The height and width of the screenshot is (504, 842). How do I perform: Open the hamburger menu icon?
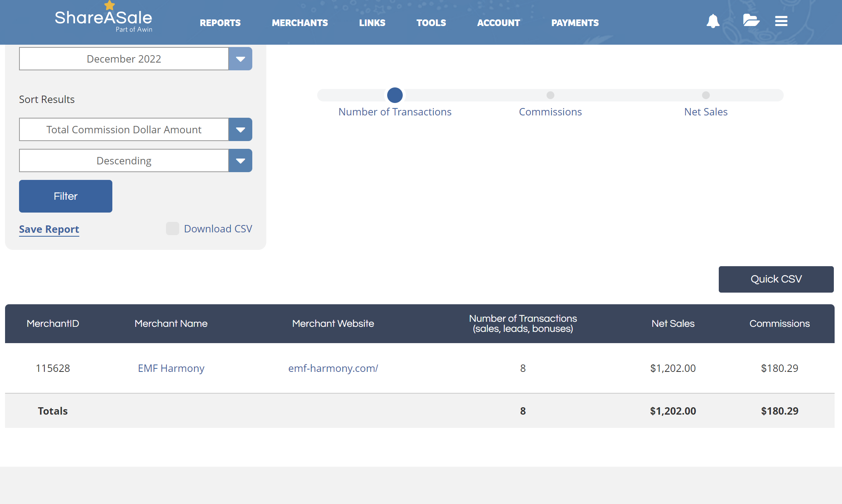[x=781, y=21]
